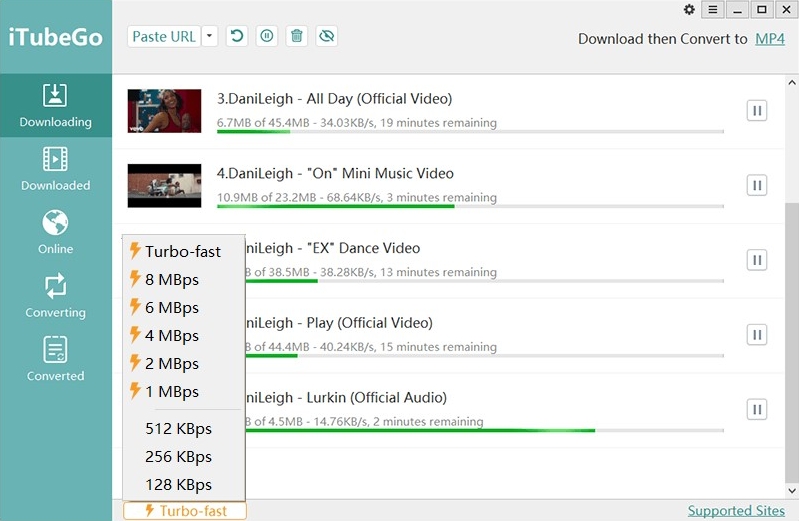Select 512 KBps speed limit
Screen dimensions: 799x521
click(183, 428)
